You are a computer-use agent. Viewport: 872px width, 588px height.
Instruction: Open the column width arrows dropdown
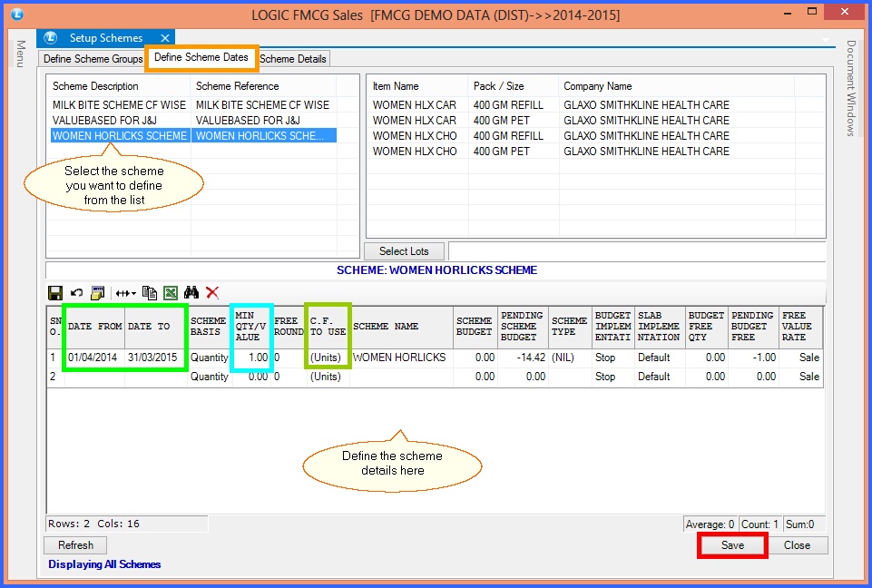(x=126, y=293)
